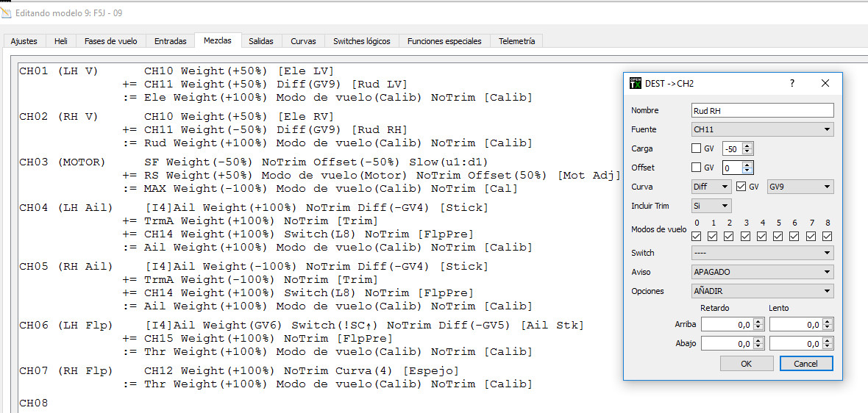
Task: Enable the GV checkbox for Offset
Action: click(x=697, y=168)
